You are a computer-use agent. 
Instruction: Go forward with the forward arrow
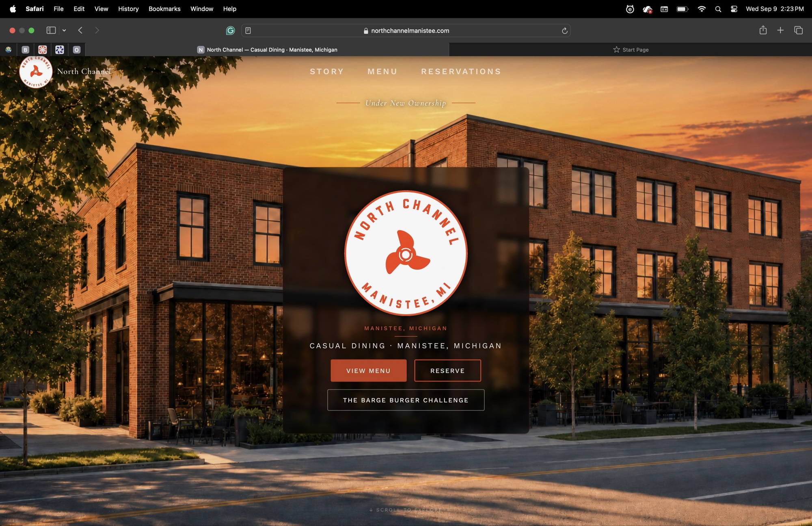pos(97,30)
